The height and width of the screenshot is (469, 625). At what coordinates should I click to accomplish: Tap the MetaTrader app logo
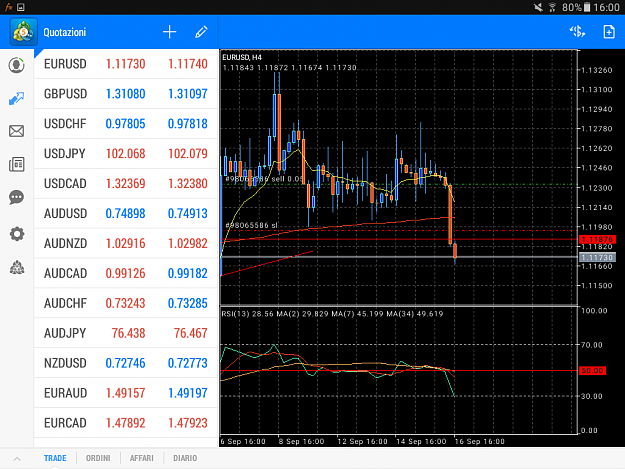coord(24,32)
